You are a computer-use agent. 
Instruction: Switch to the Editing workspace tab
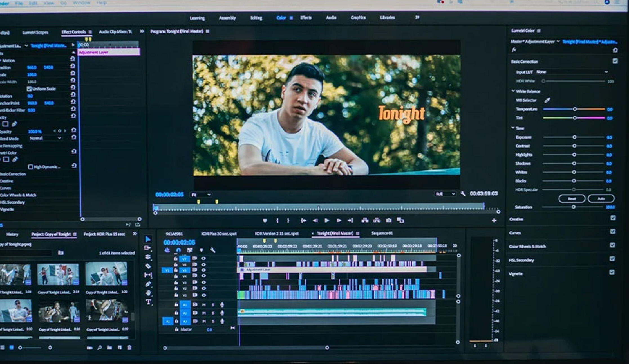[x=256, y=18]
